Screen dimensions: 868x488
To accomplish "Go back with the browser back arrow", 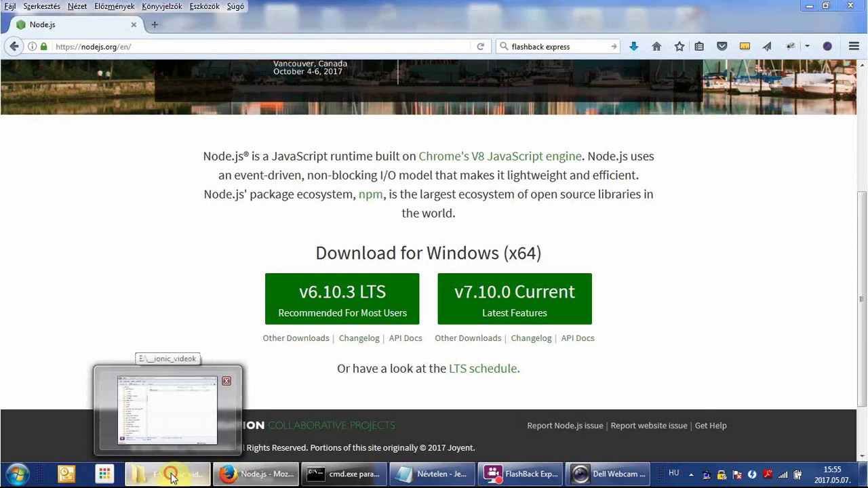I will 14,47.
